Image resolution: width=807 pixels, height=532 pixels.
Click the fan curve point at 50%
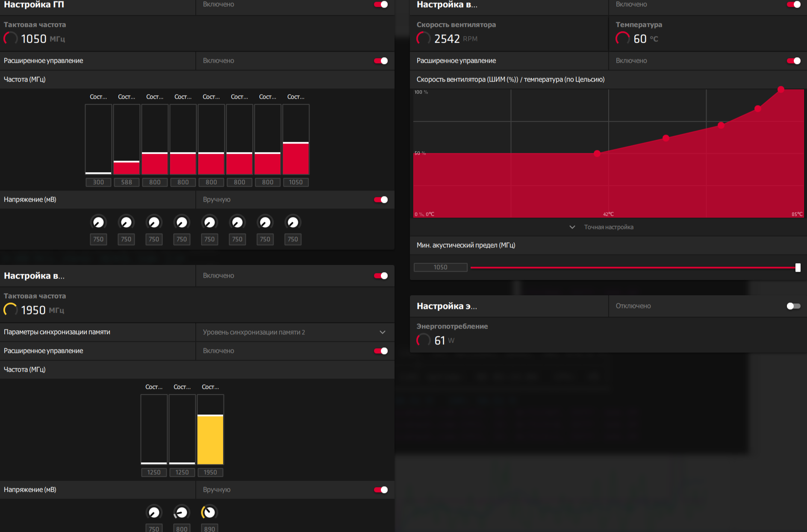point(597,153)
